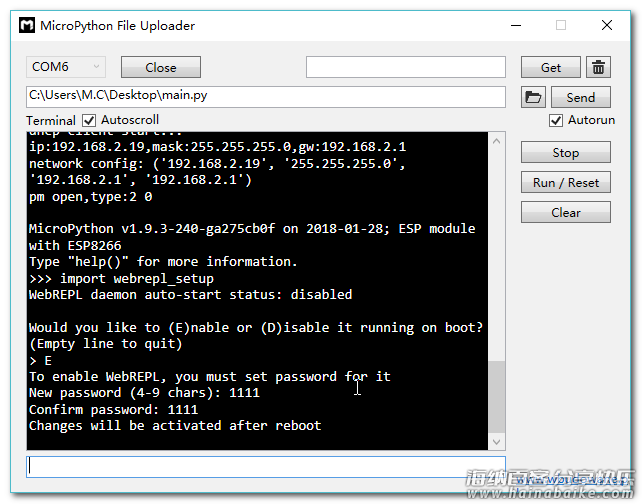642x504 pixels.
Task: Click the main.py file path field
Action: coord(266,97)
